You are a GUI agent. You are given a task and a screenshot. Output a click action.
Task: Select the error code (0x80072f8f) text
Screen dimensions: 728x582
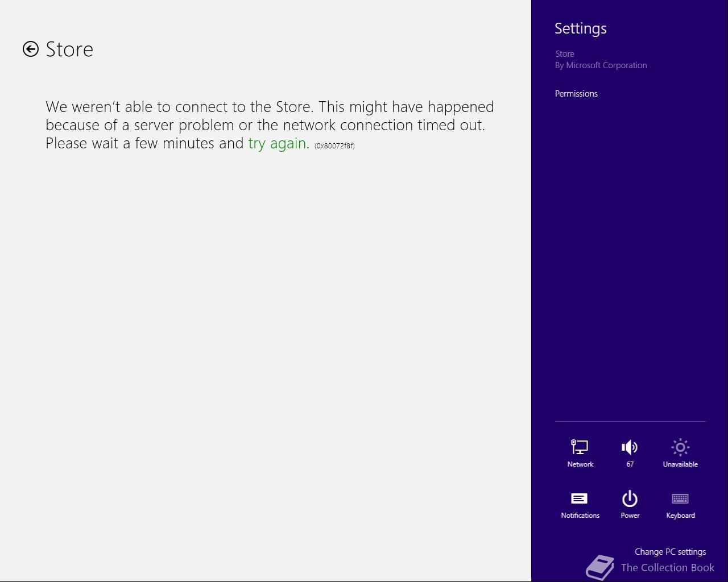[334, 145]
